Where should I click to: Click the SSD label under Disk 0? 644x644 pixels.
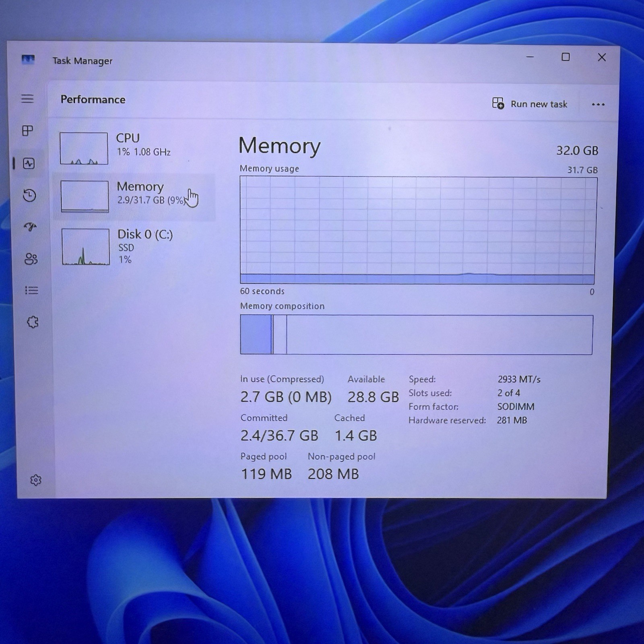[x=126, y=248]
